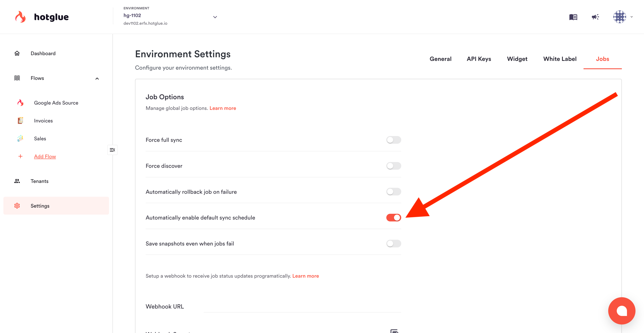Image resolution: width=644 pixels, height=333 pixels.
Task: Toggle Force discover switch
Action: coord(394,166)
